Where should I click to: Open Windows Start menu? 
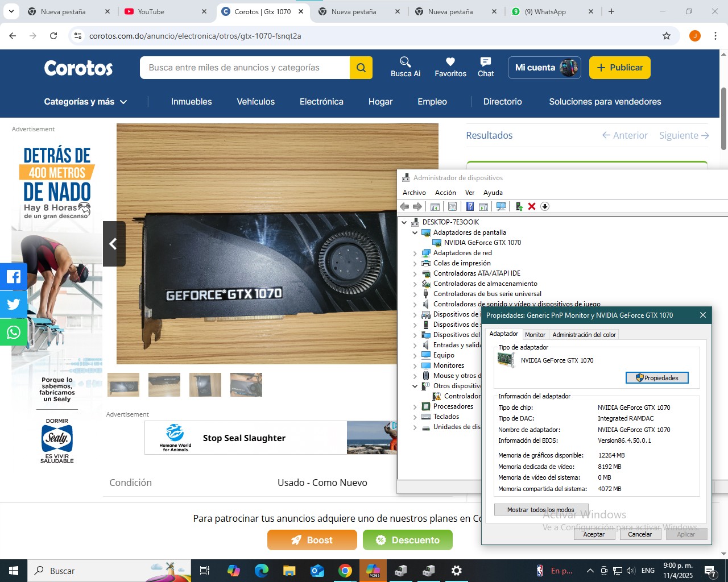14,571
